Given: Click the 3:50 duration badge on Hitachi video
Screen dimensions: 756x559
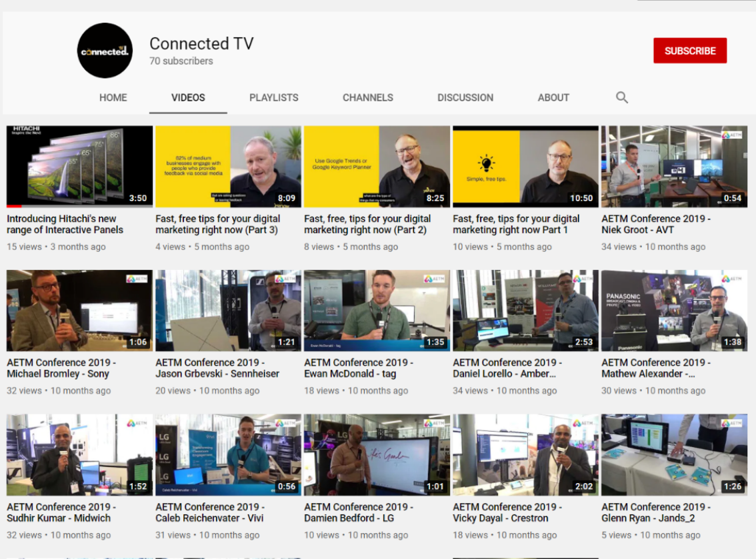Looking at the screenshot, I should click(x=138, y=198).
